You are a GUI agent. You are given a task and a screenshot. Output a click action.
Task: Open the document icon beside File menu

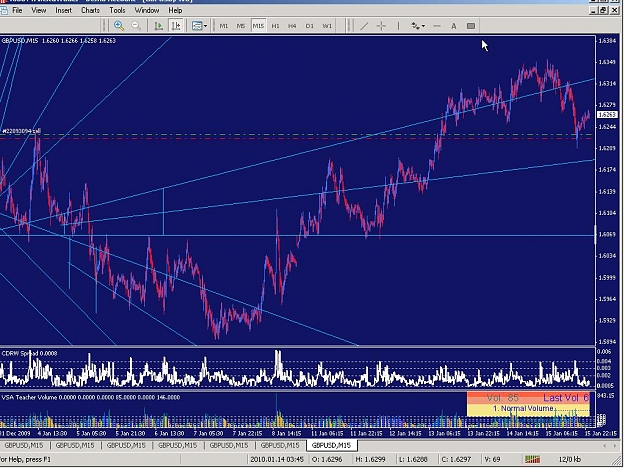click(4, 10)
